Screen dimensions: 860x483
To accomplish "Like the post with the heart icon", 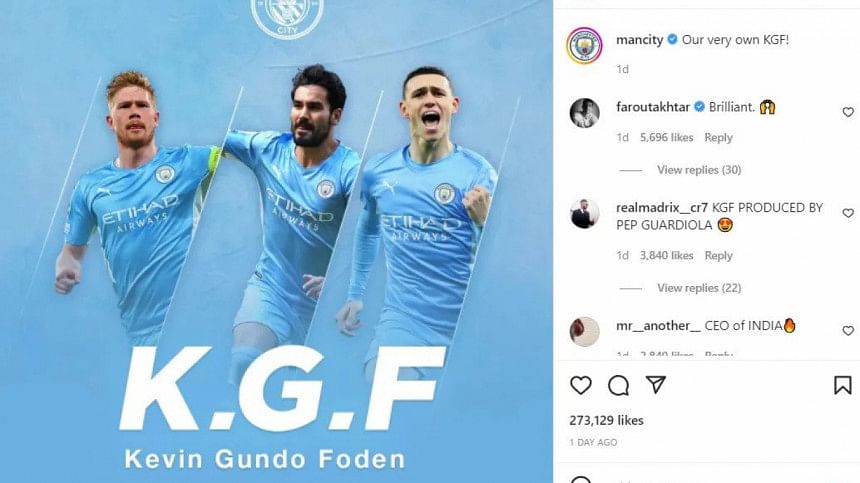I will (581, 385).
